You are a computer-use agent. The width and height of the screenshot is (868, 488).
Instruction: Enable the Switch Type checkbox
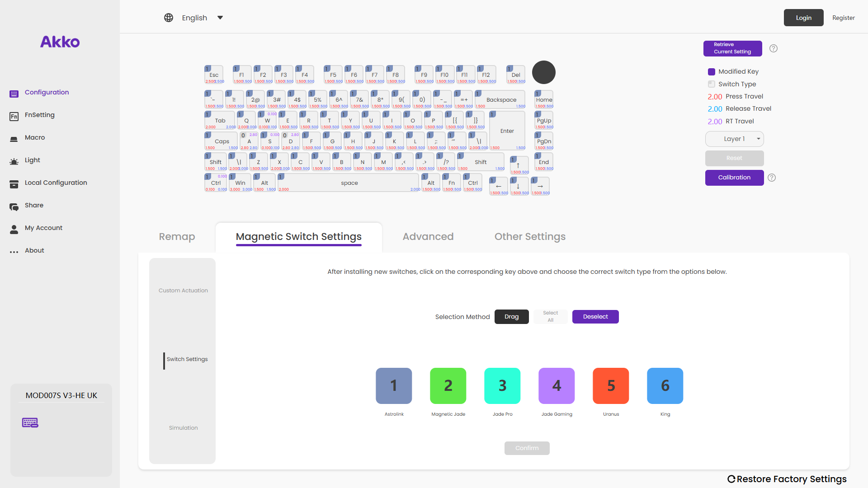pos(711,84)
